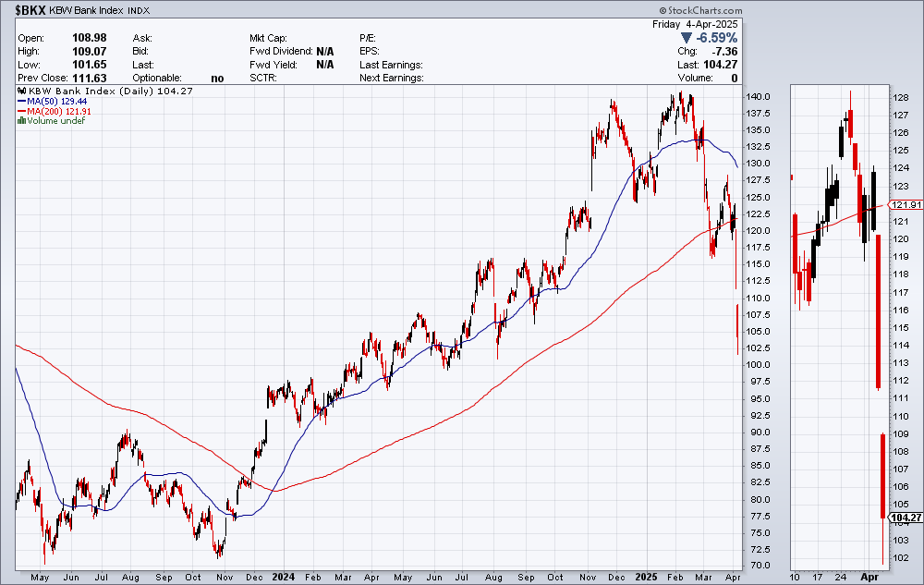Screen dimensions: 924x585
Task: Click the SCTR label
Action: pos(262,78)
